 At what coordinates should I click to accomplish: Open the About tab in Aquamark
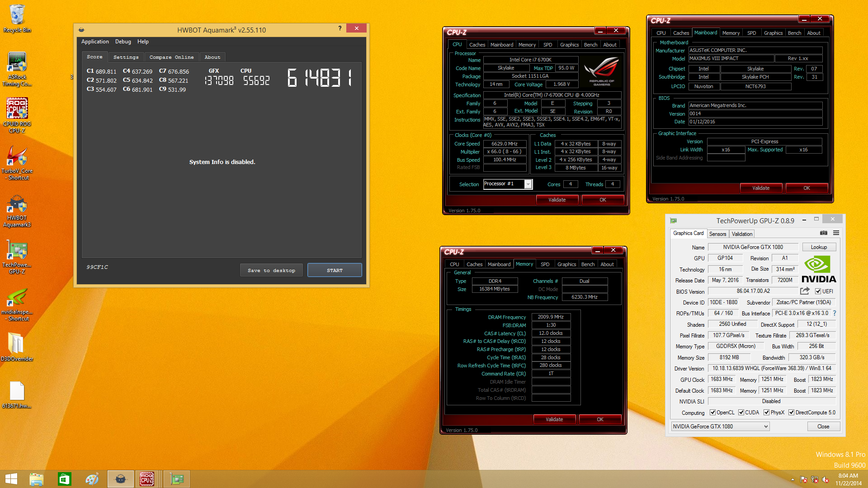pyautogui.click(x=212, y=57)
